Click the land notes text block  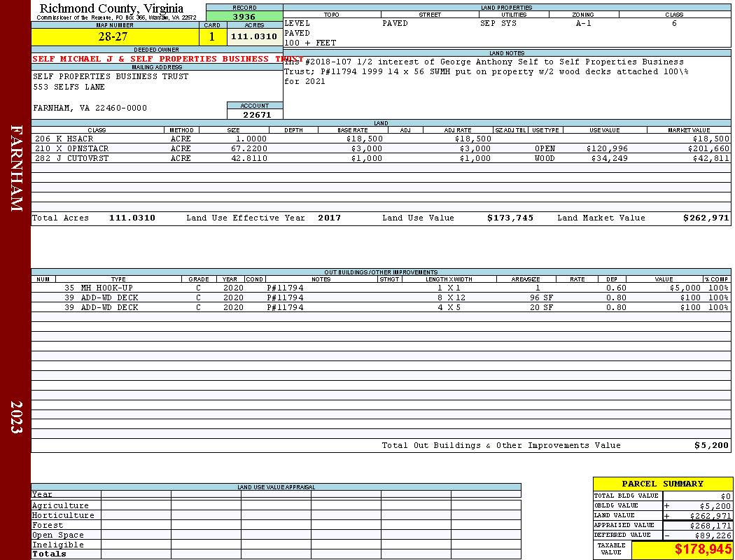(x=486, y=71)
